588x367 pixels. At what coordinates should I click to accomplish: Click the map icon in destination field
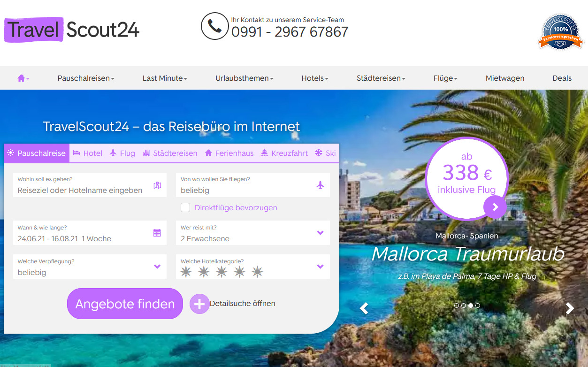click(157, 185)
